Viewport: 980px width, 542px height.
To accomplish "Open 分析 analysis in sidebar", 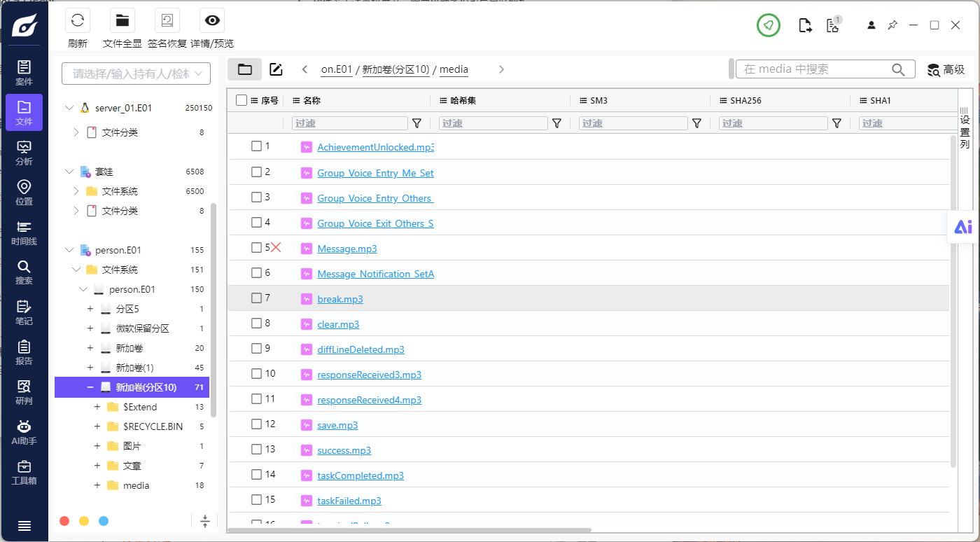I will (24, 153).
